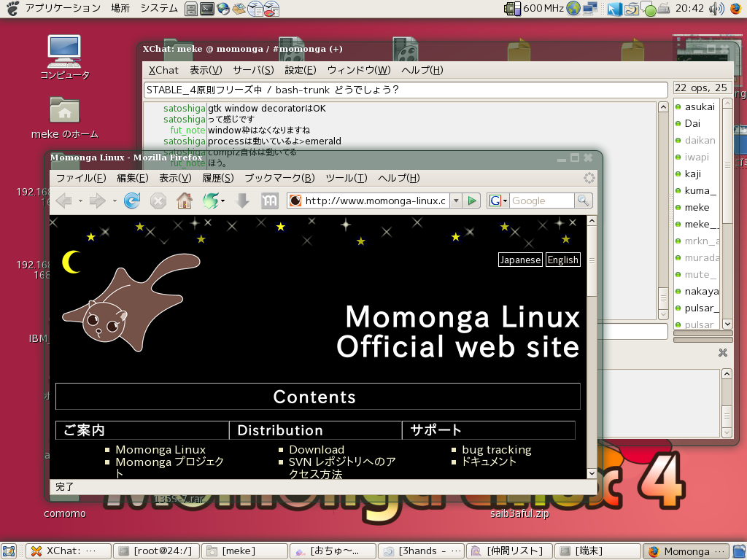Open the コンピュータ desktop icon
Viewport: 747px width, 560px height.
(65, 58)
